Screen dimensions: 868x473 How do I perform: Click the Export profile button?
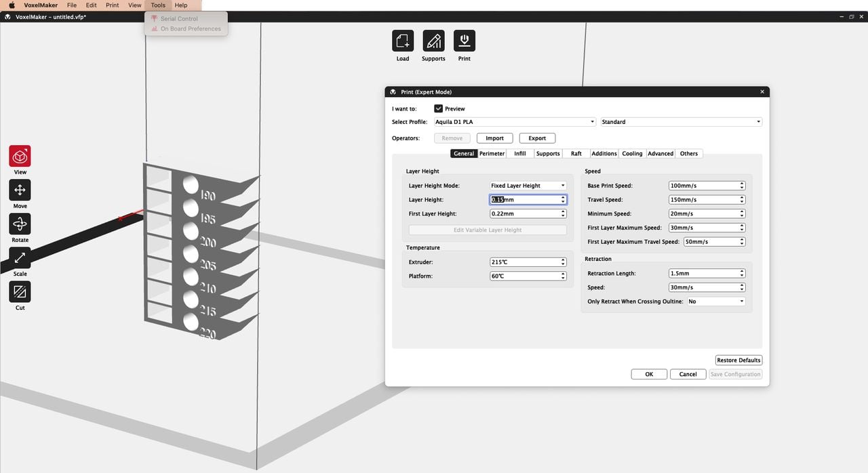537,138
